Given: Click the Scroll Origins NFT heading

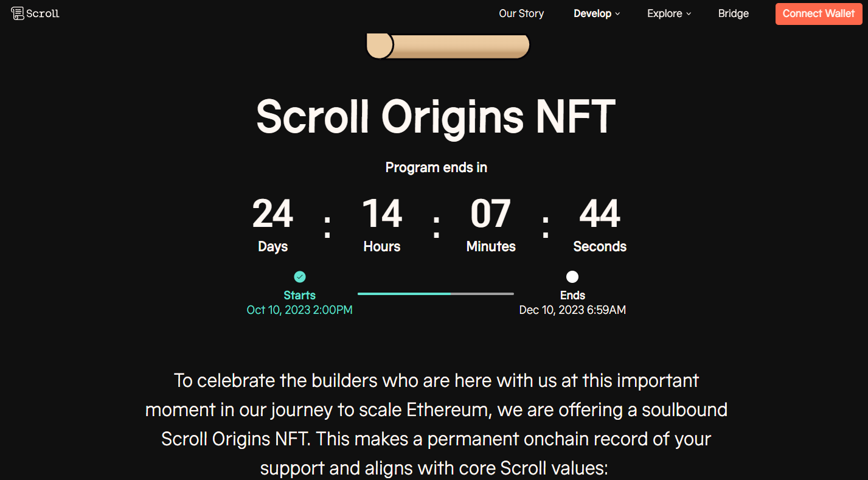Looking at the screenshot, I should [x=436, y=116].
